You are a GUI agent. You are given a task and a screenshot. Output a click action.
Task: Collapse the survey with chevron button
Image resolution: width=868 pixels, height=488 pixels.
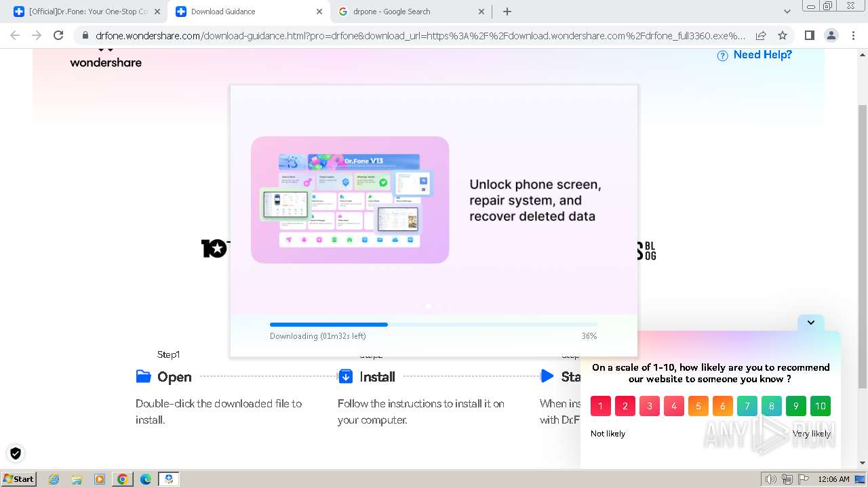811,323
